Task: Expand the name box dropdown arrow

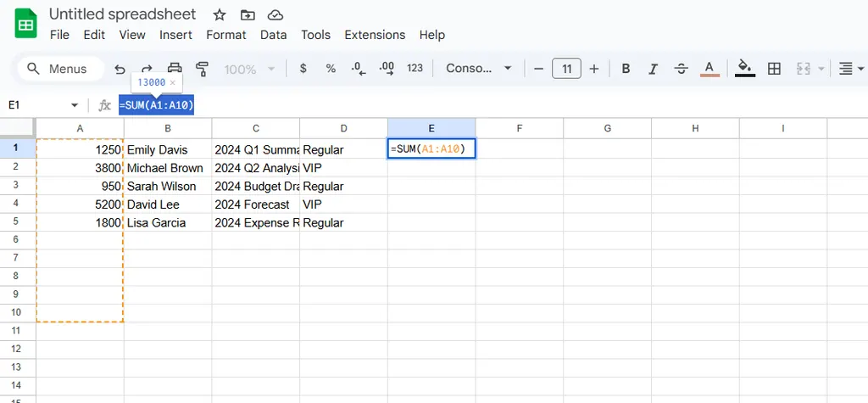Action: pos(75,105)
